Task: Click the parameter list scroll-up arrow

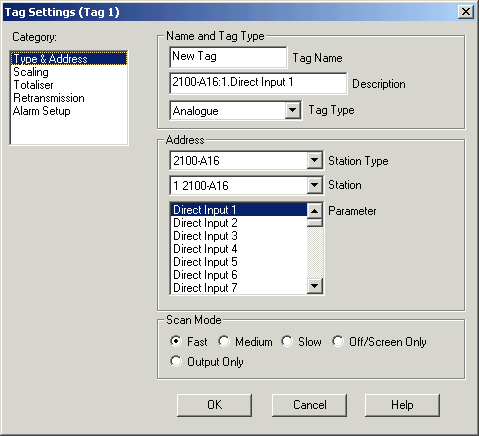Action: 314,211
